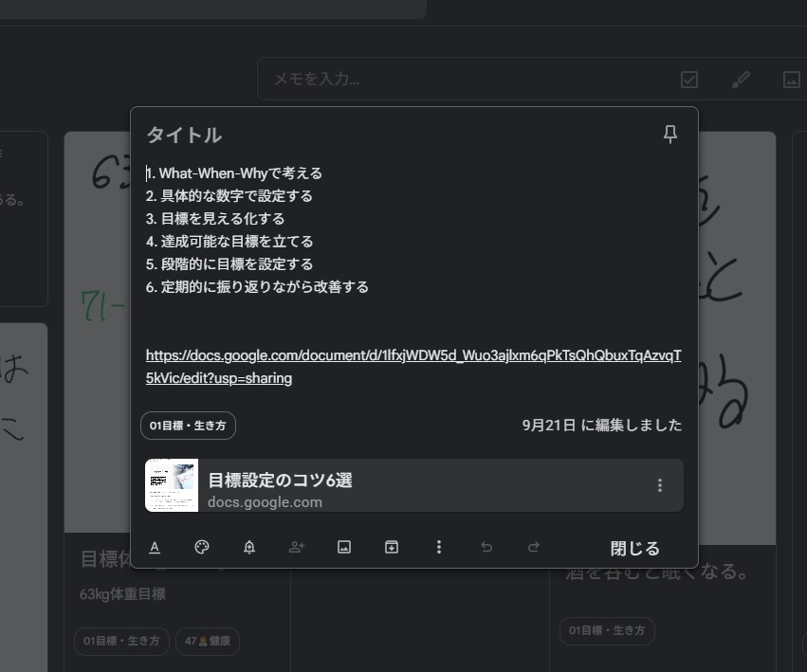Add an image to the open note
The width and height of the screenshot is (807, 672).
click(x=344, y=547)
